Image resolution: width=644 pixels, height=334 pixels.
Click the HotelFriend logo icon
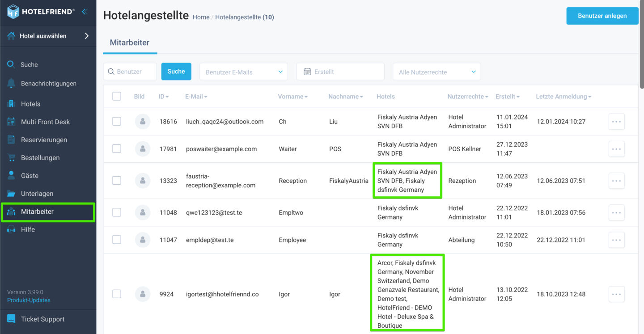(13, 12)
